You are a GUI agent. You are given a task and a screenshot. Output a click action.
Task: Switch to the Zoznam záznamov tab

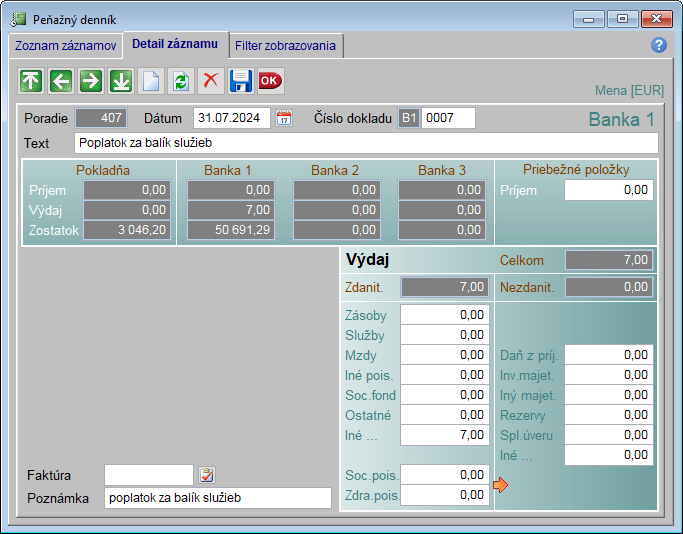[x=66, y=46]
